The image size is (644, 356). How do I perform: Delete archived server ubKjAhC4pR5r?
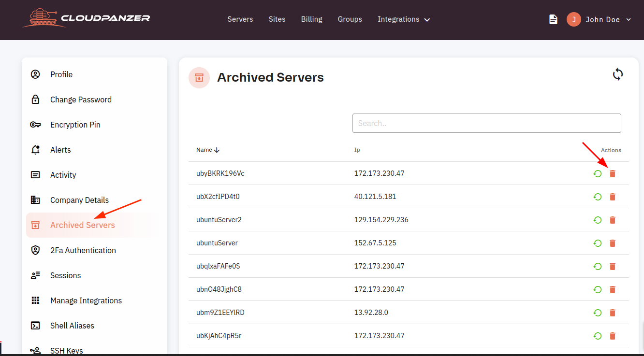(x=613, y=336)
